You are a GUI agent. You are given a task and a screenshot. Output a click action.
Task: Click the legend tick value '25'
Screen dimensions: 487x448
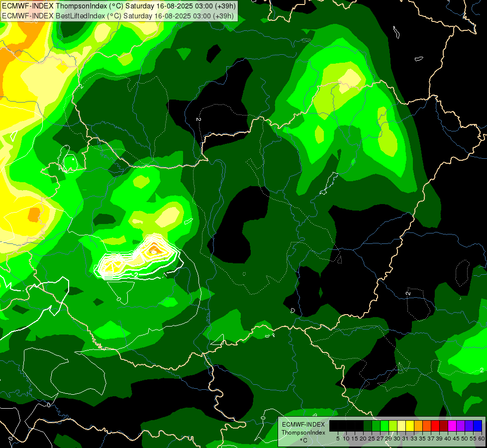[372, 439]
